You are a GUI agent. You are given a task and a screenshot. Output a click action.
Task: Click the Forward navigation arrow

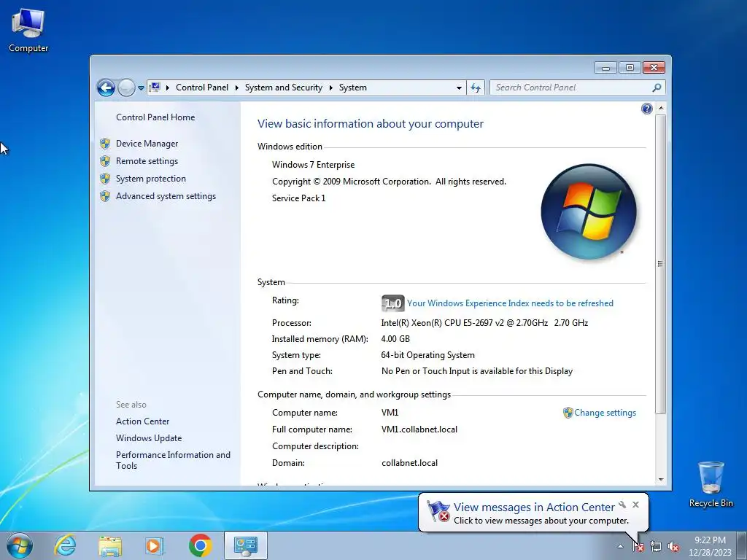(126, 87)
